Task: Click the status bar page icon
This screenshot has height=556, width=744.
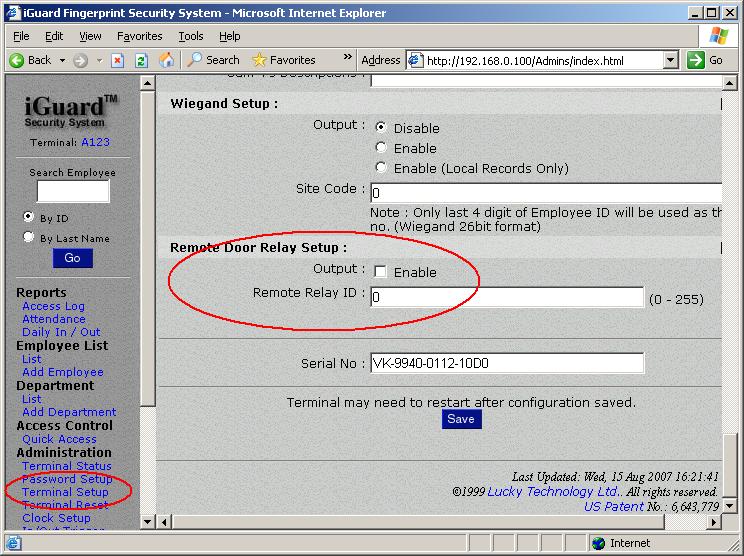Action: [x=13, y=543]
